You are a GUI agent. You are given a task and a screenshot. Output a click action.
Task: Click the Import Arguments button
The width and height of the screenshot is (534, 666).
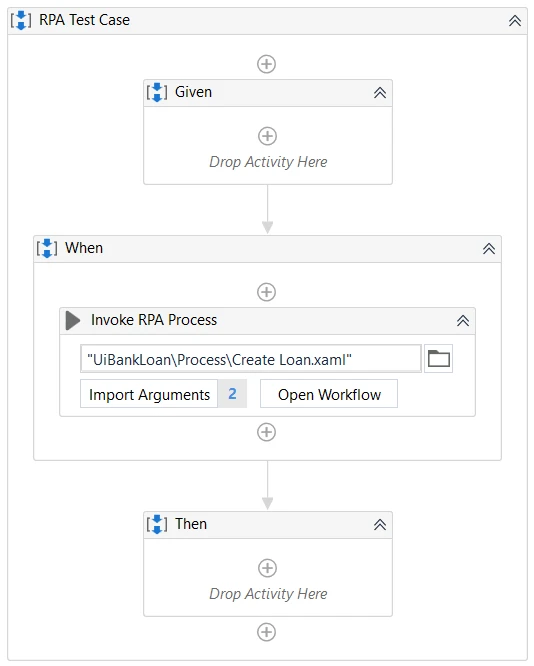[149, 394]
